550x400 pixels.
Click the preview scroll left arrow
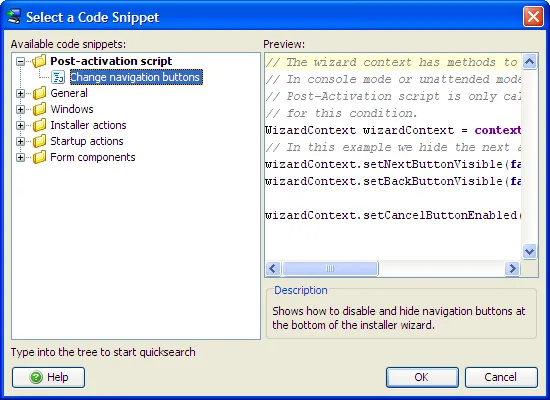(273, 269)
